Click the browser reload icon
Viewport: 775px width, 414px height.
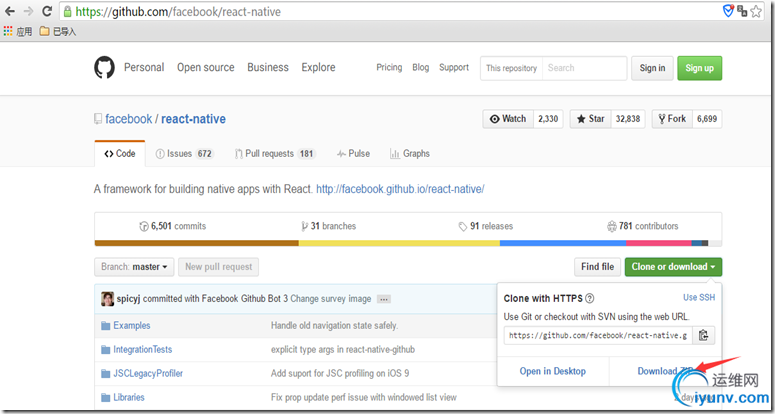tap(46, 11)
